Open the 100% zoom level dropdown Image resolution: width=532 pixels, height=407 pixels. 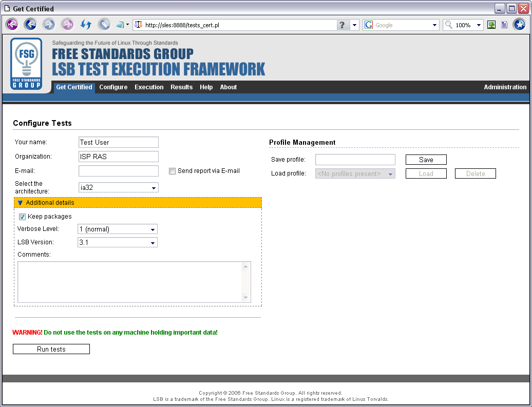(x=479, y=25)
